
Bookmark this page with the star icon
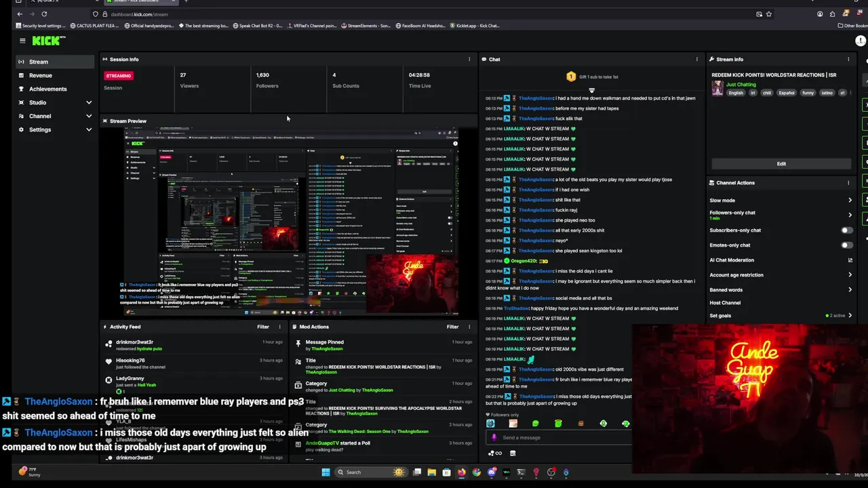click(768, 14)
